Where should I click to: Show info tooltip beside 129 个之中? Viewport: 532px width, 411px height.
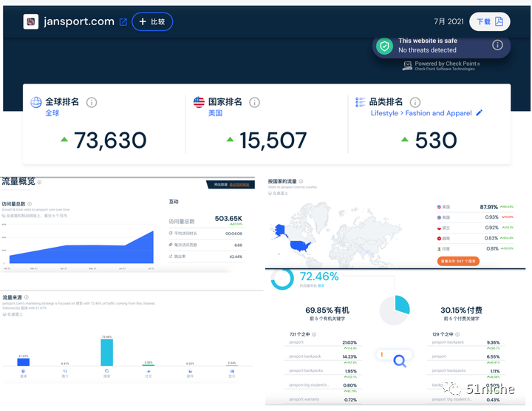click(457, 334)
